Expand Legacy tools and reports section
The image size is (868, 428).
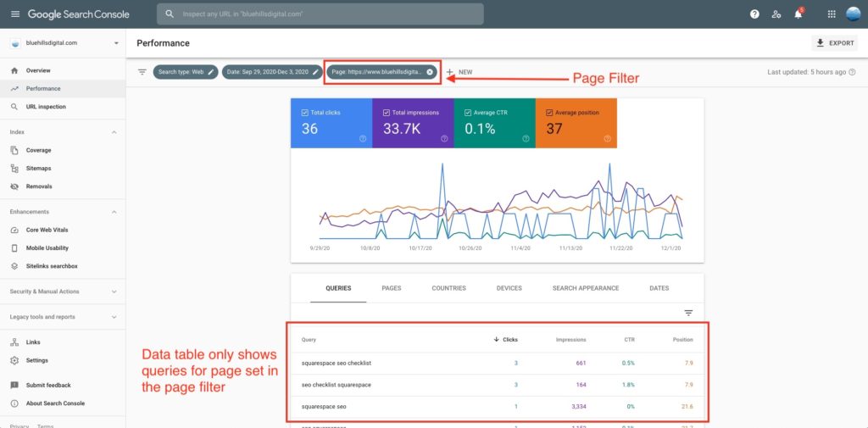(x=114, y=317)
